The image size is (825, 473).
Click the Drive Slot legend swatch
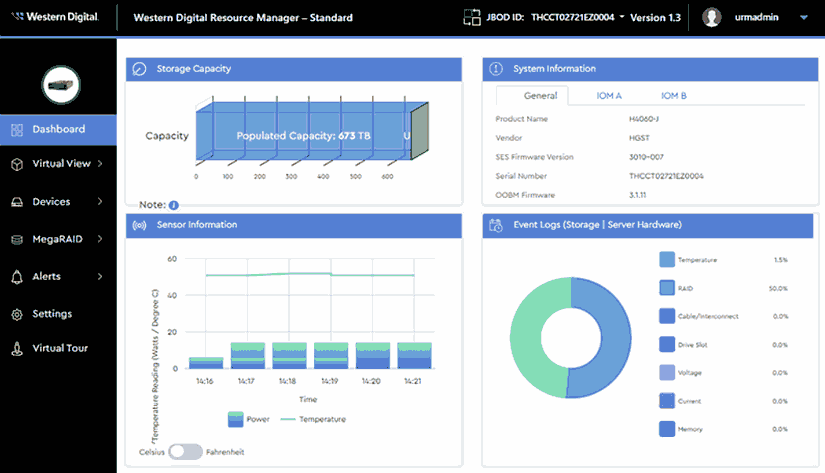[x=667, y=344]
